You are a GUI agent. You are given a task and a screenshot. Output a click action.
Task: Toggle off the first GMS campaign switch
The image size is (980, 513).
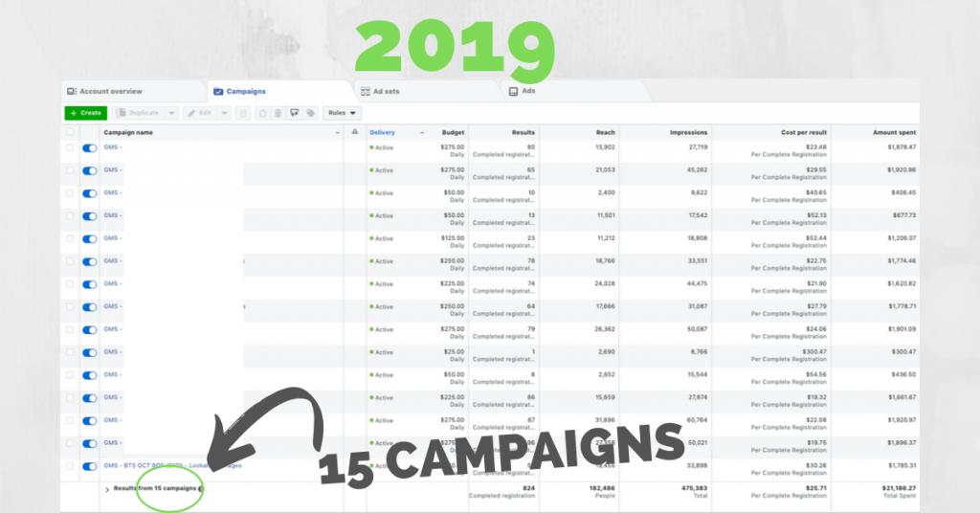point(90,148)
